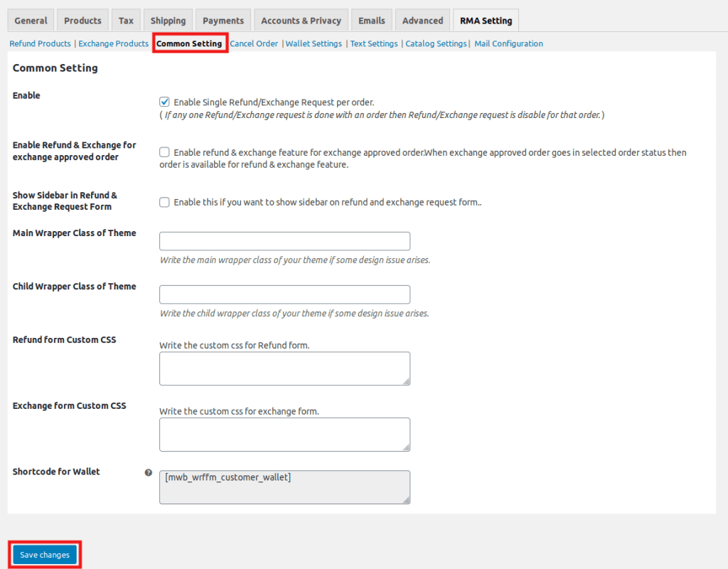Screen dimensions: 728x569
Task: Click the Save changes button
Action: (44, 554)
